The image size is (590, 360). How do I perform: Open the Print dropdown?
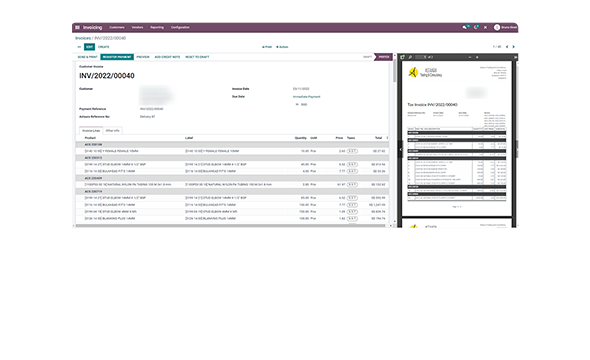[x=267, y=47]
